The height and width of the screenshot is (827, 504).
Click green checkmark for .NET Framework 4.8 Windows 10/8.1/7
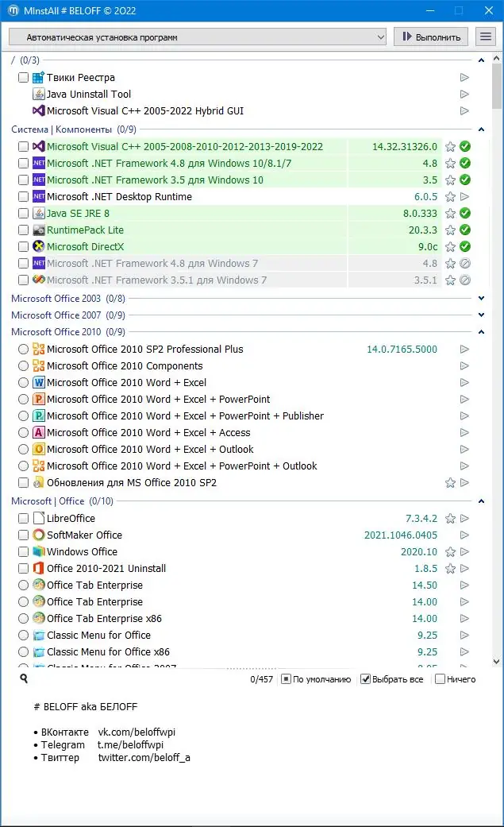(465, 163)
